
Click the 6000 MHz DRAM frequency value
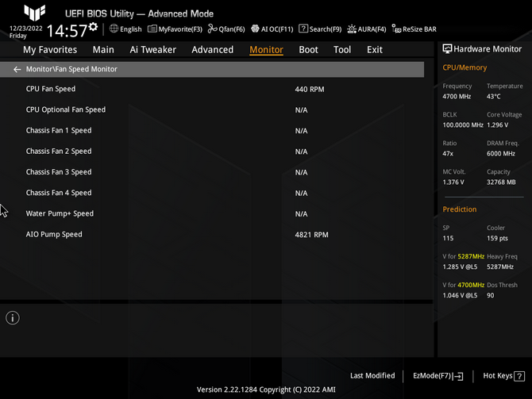coord(501,154)
